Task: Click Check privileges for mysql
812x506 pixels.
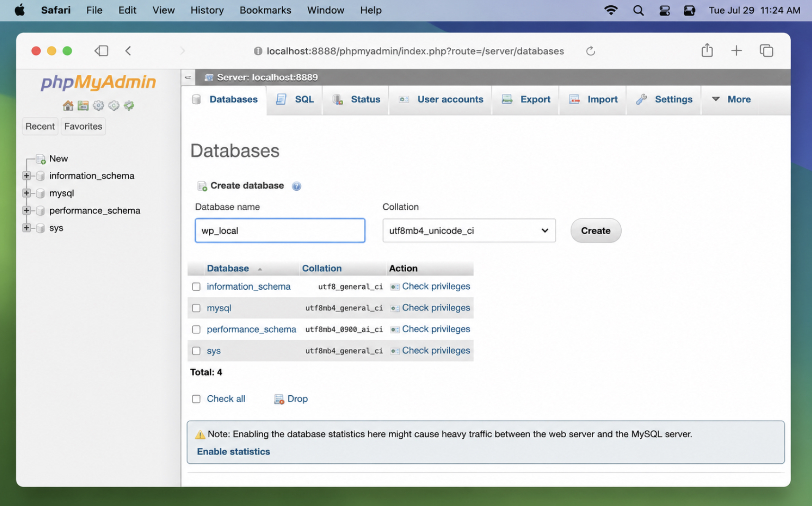Action: [x=436, y=308]
